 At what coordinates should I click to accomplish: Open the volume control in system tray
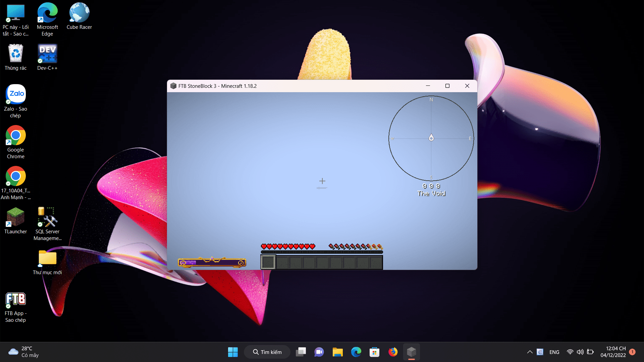pyautogui.click(x=580, y=352)
